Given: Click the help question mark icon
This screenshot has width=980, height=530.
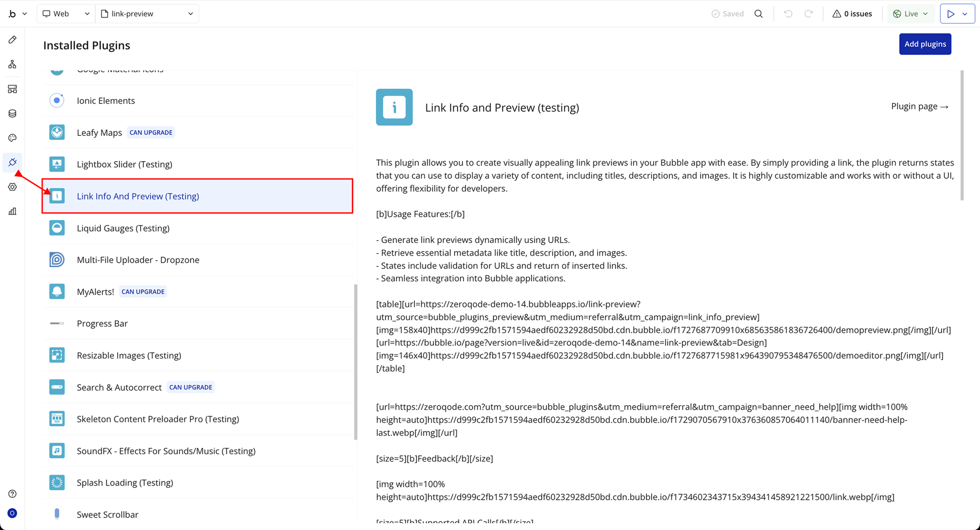Looking at the screenshot, I should (12, 494).
